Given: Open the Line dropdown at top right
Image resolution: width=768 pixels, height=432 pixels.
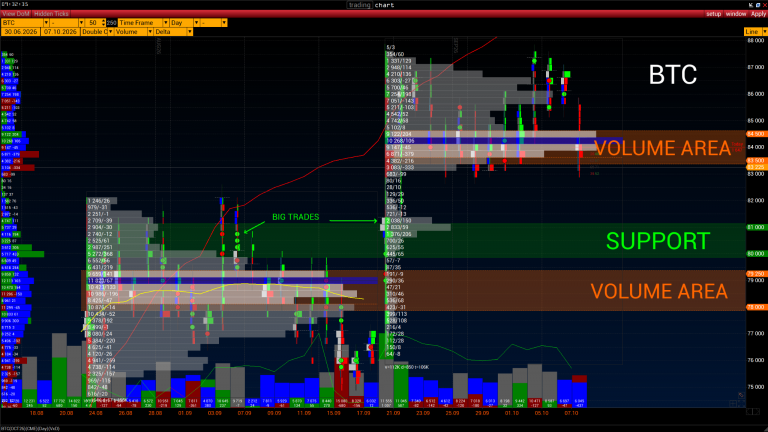Looking at the screenshot, I should coord(765,31).
